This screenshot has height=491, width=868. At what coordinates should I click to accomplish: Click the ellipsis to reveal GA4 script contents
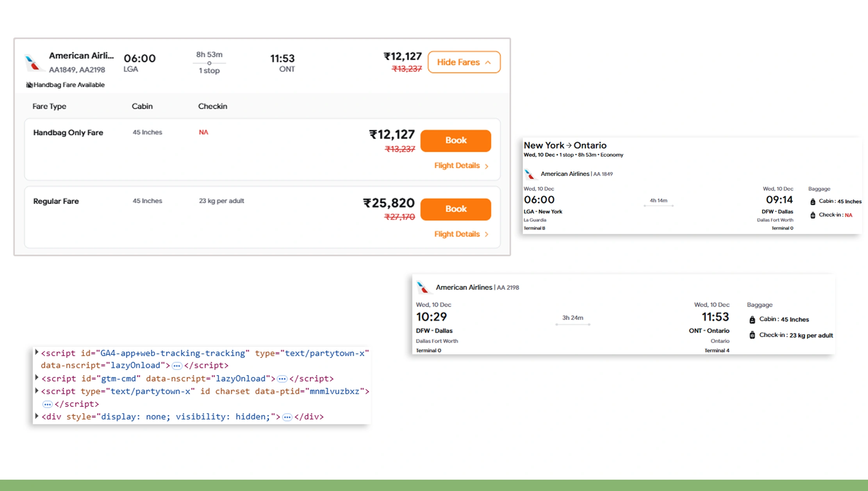pos(176,366)
